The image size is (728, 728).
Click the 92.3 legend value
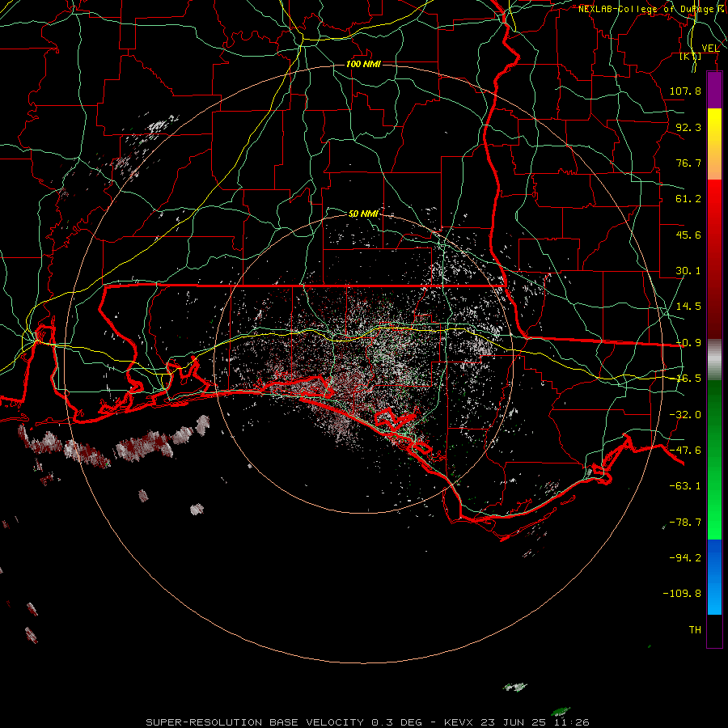[688, 127]
